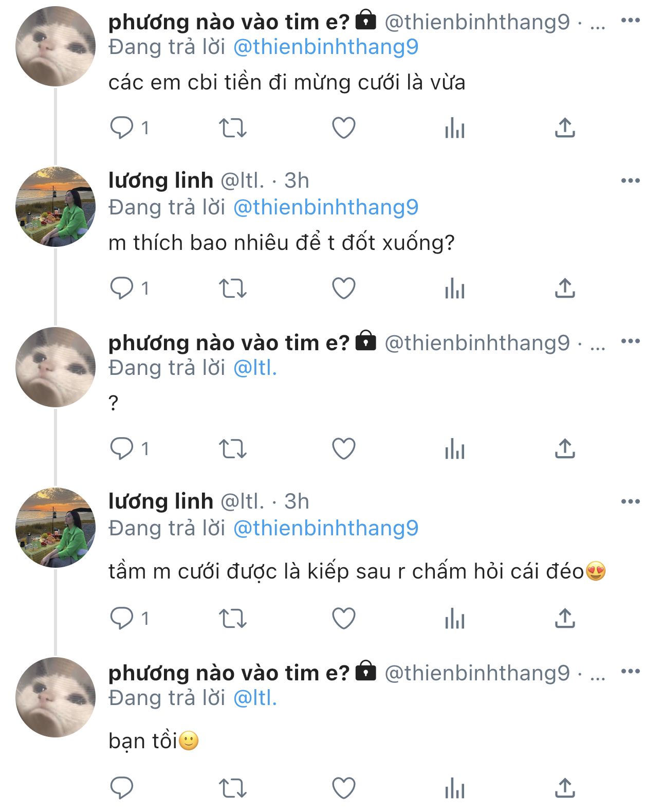
Task: Open lương linh's profile picture on second tweet
Action: (56, 207)
